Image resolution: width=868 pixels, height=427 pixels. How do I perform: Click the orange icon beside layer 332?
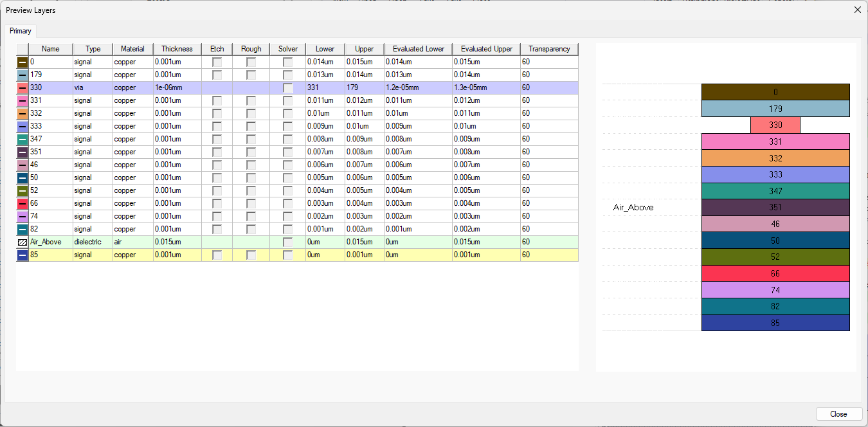22,113
